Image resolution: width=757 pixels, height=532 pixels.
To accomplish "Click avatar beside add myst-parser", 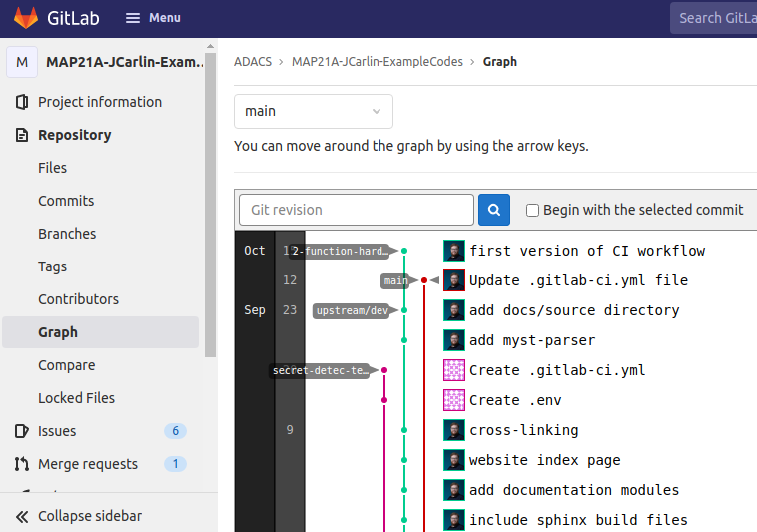I will (x=454, y=340).
